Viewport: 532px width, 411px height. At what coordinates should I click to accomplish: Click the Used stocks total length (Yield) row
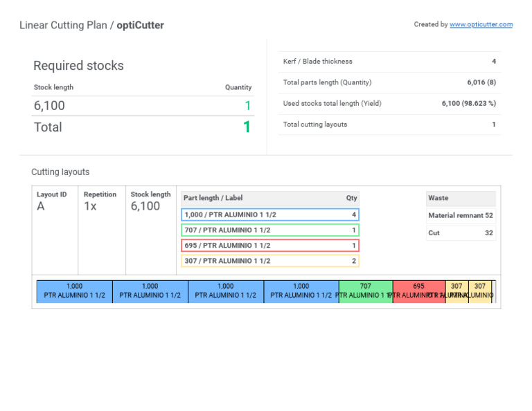click(x=389, y=103)
